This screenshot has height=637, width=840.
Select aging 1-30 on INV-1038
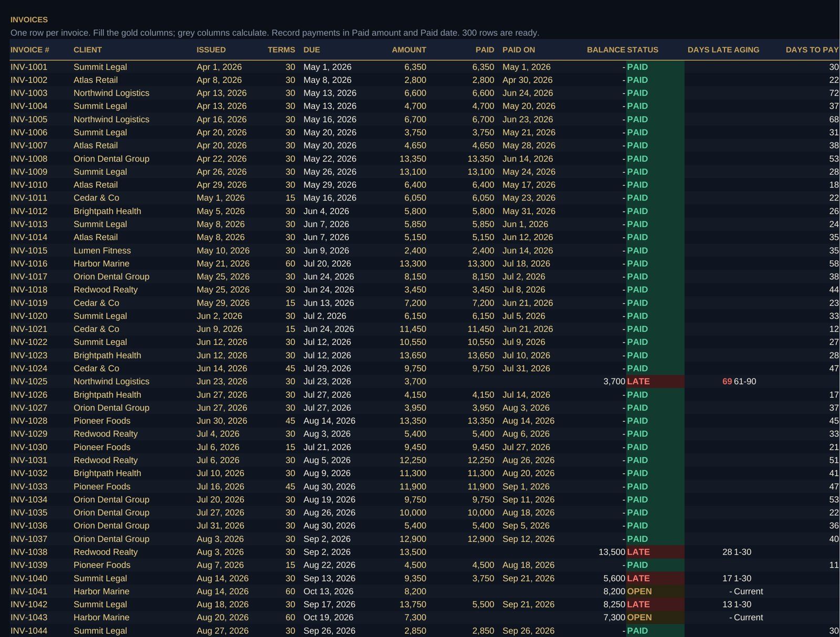[x=742, y=552]
